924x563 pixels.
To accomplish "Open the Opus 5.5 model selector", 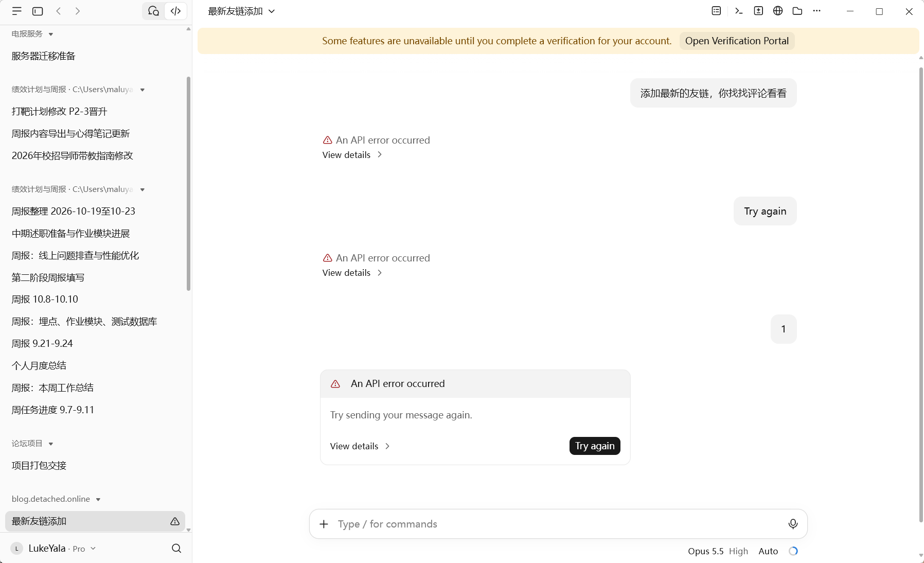I will click(705, 551).
